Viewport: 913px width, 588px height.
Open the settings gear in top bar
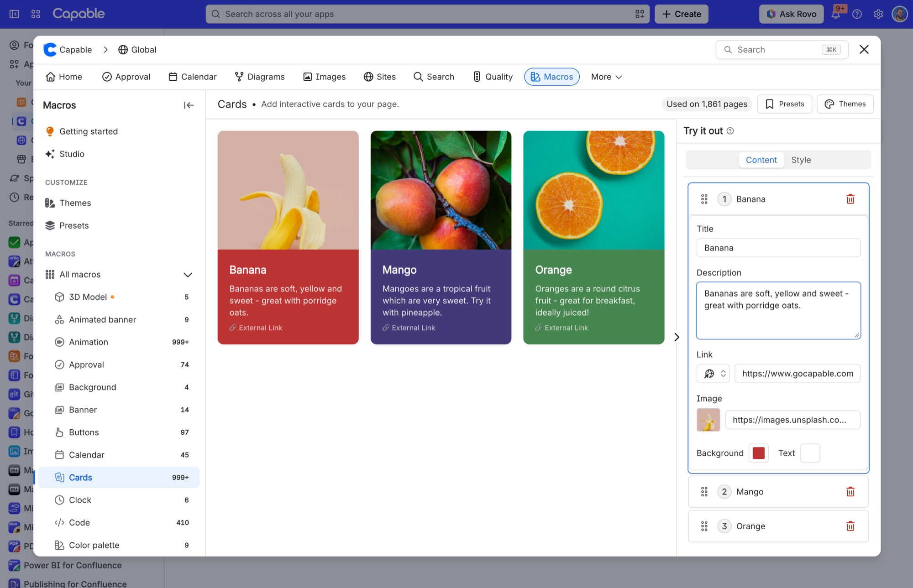click(878, 14)
